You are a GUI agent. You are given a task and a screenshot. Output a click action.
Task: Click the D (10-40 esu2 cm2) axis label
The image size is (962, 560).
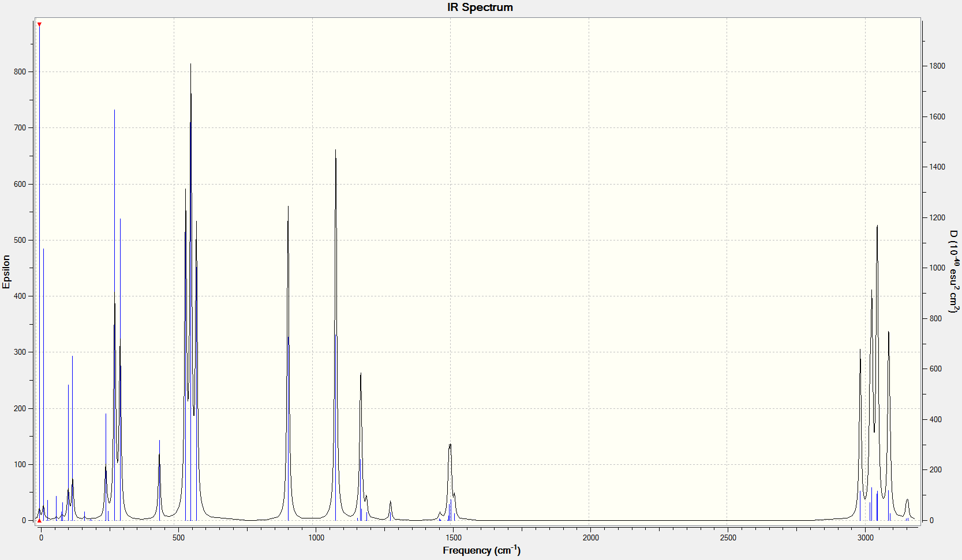954,270
